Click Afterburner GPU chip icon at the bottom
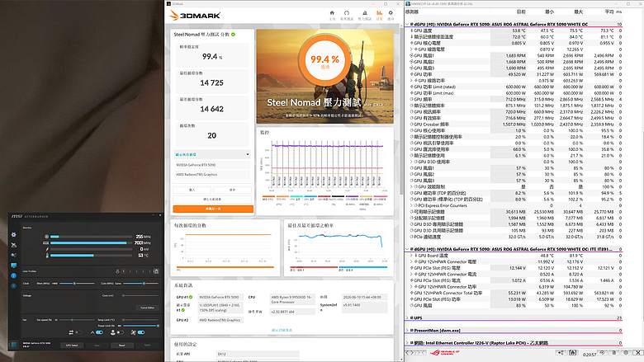 (13, 345)
